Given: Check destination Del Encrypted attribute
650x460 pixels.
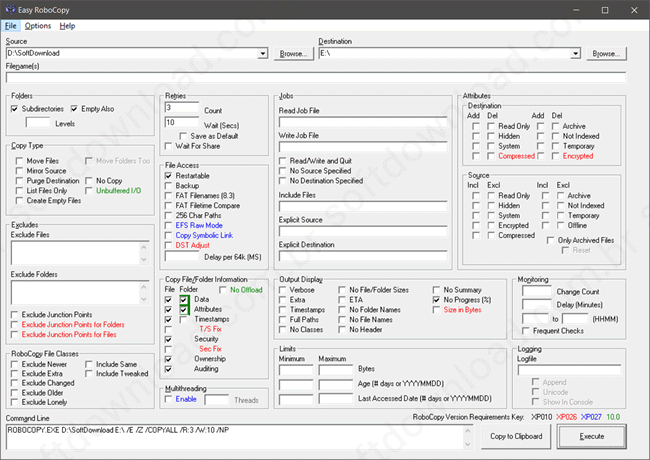Looking at the screenshot, I should pyautogui.click(x=555, y=156).
